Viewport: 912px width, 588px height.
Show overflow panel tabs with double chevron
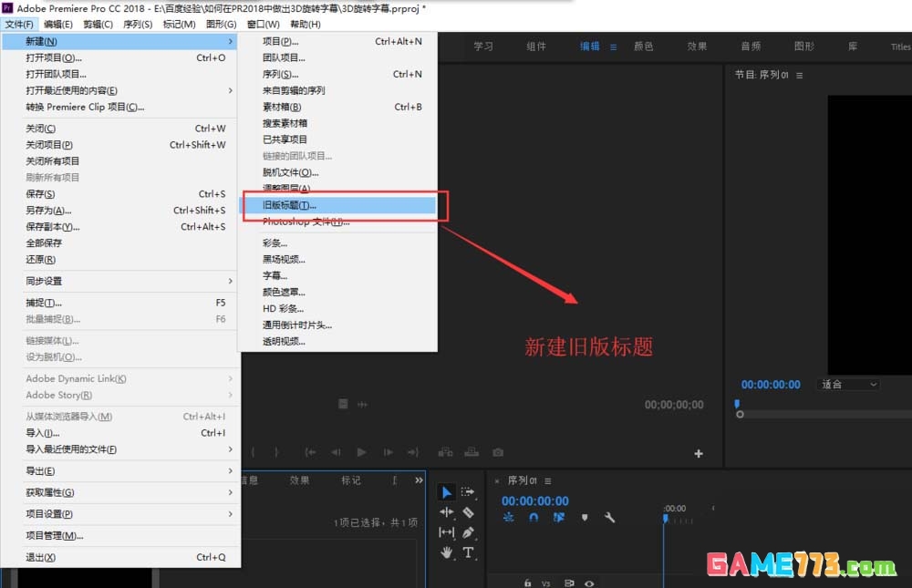click(x=419, y=480)
